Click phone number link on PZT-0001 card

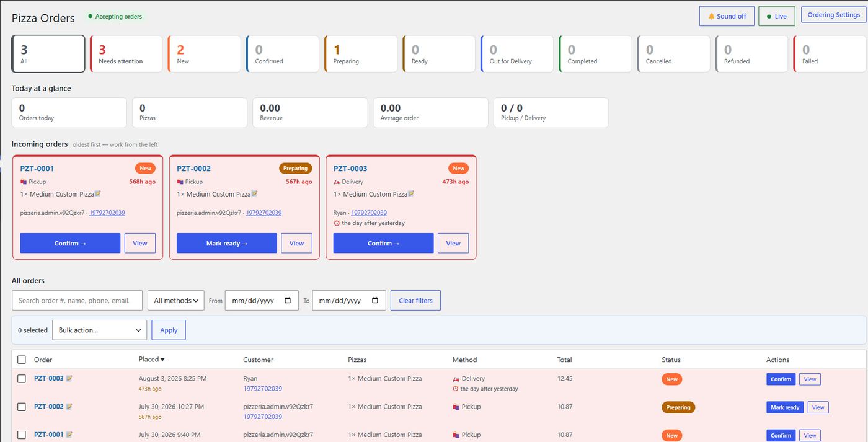click(107, 213)
